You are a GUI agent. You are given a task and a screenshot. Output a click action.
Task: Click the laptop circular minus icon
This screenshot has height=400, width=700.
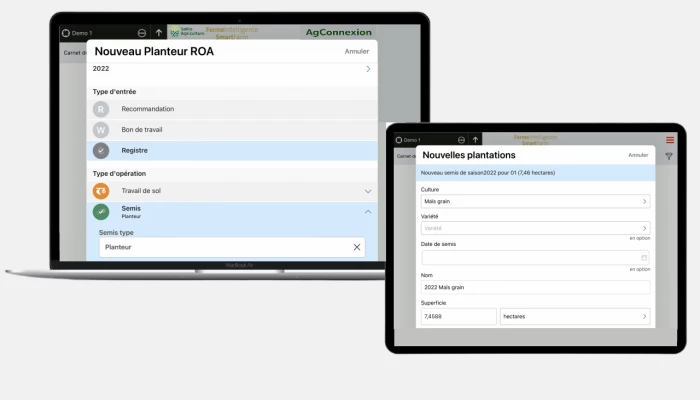point(142,33)
